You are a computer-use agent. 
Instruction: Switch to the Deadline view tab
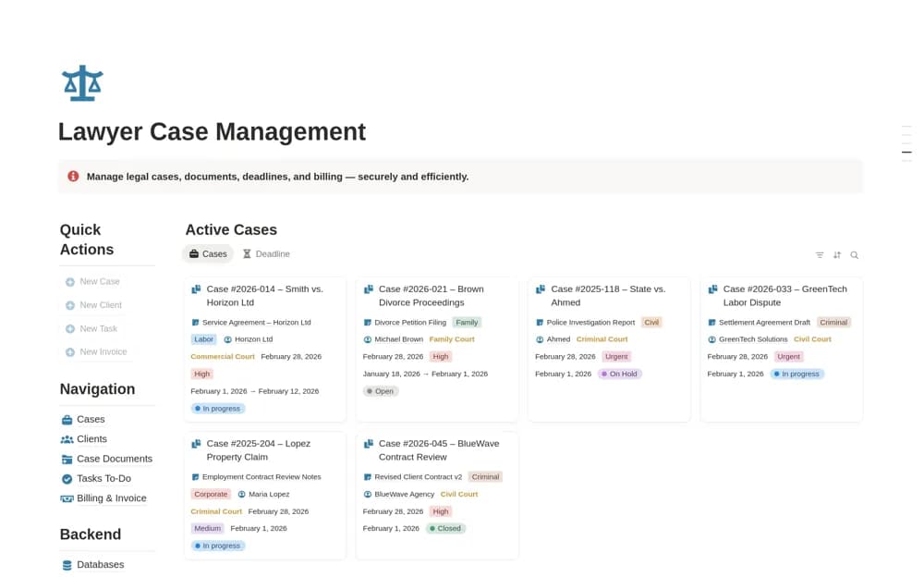[x=266, y=253]
